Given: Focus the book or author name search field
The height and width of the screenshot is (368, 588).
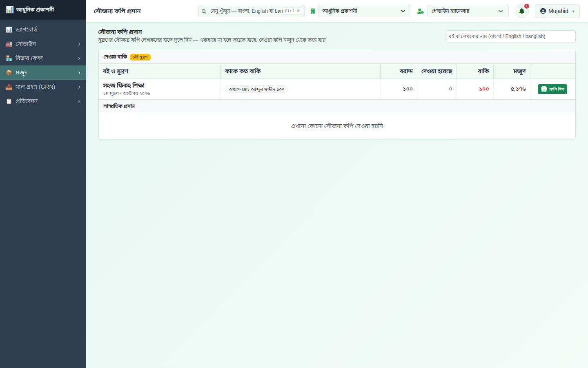Looking at the screenshot, I should click(x=510, y=36).
